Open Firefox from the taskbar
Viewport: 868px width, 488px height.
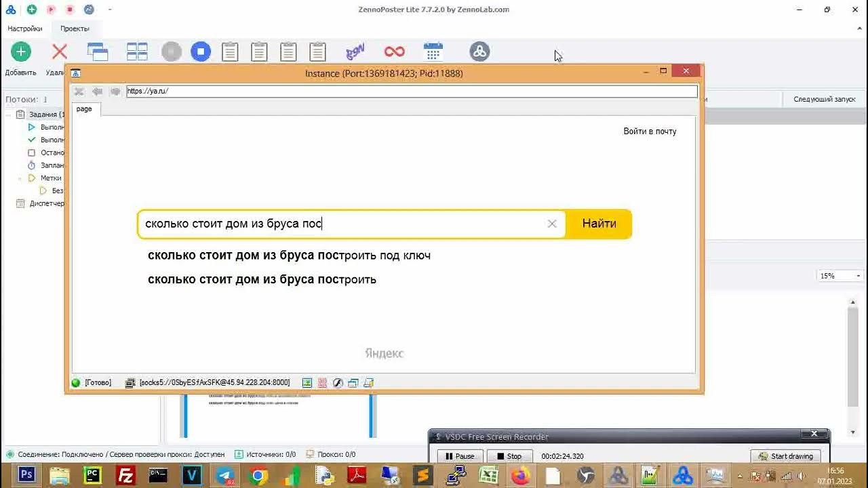pyautogui.click(x=520, y=476)
